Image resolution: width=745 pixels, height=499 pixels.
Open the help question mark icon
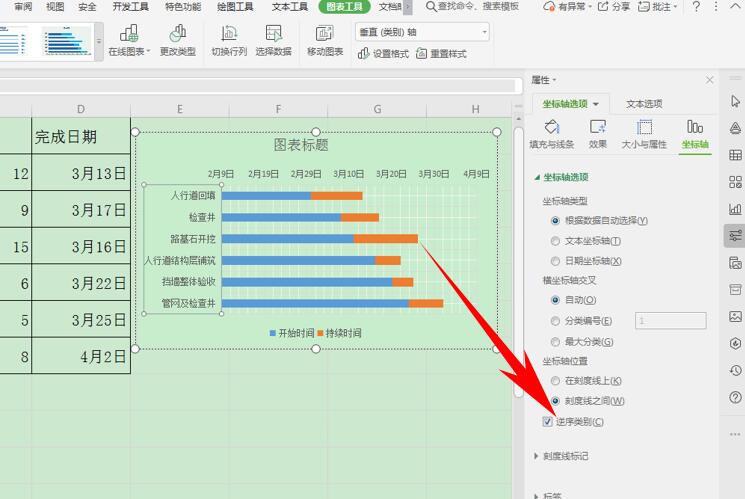696,7
